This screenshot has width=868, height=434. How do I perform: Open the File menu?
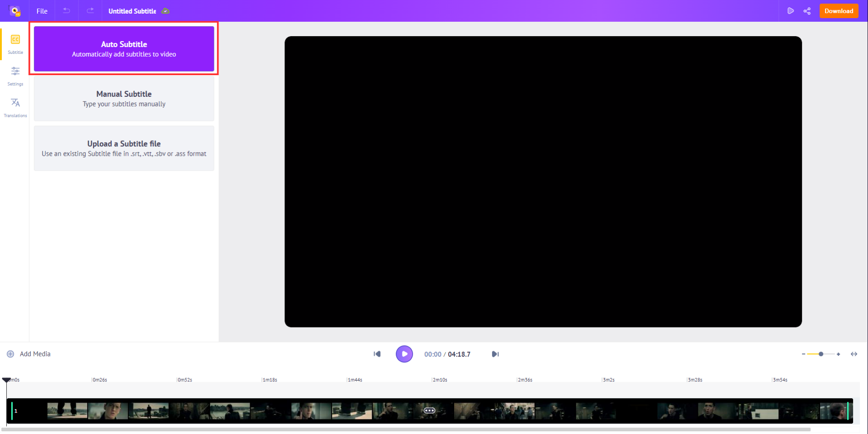pyautogui.click(x=42, y=11)
